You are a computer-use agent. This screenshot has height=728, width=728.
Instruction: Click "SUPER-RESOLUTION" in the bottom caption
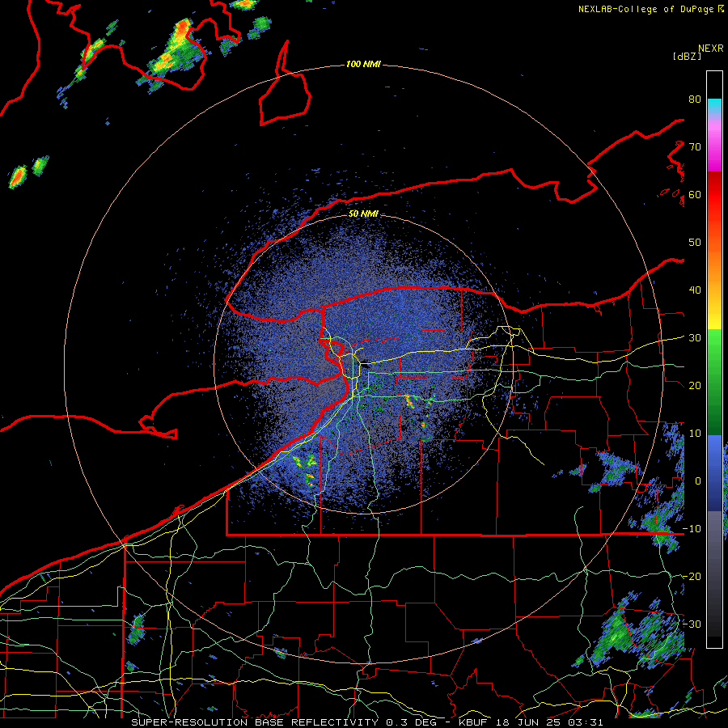click(x=190, y=722)
